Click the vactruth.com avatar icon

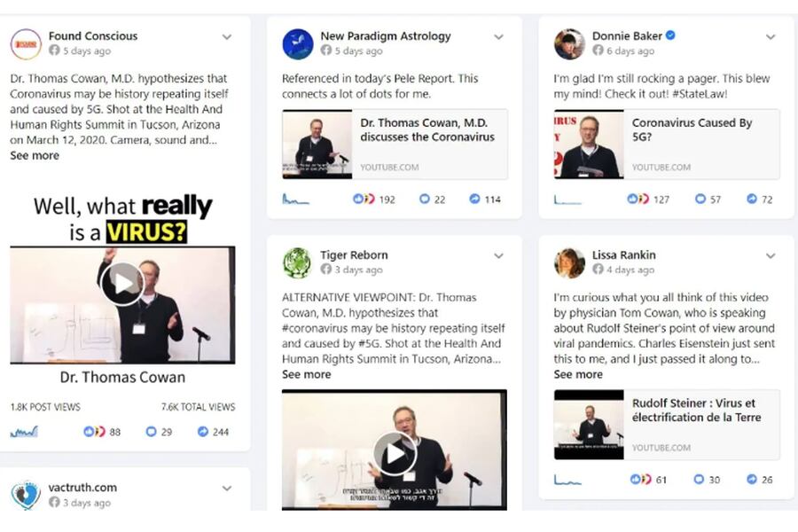[26, 495]
